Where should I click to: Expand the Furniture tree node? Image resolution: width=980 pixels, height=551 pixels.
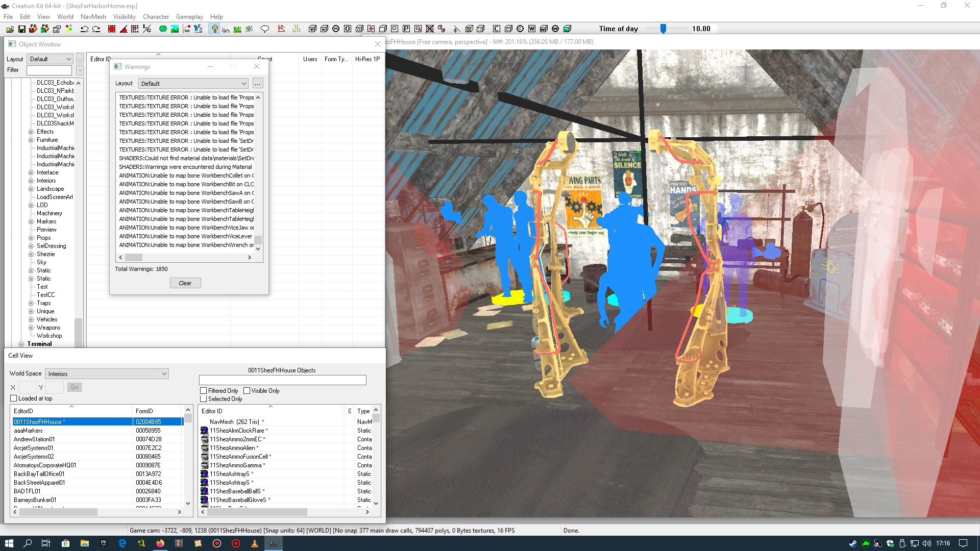coord(31,140)
